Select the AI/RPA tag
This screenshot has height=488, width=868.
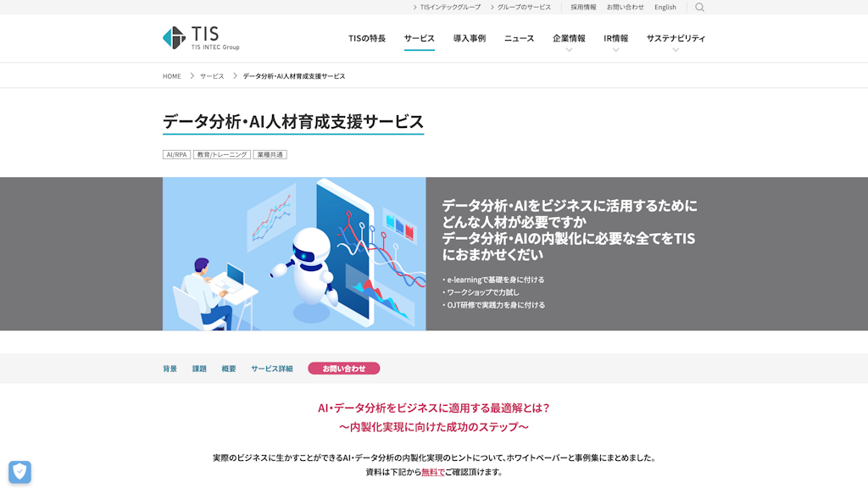[176, 154]
